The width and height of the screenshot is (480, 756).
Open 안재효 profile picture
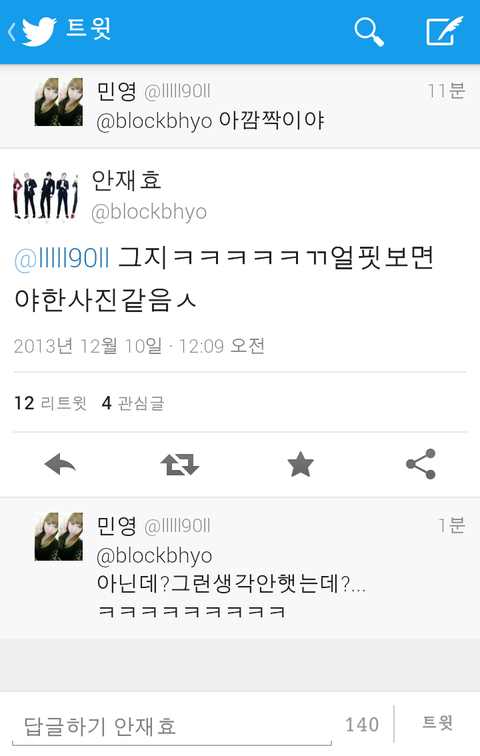point(46,195)
